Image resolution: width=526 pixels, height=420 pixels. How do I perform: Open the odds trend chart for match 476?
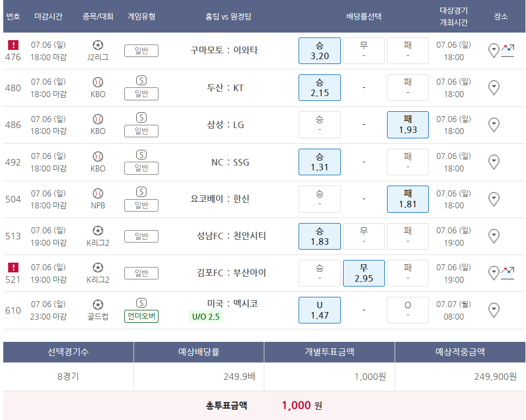tap(508, 51)
